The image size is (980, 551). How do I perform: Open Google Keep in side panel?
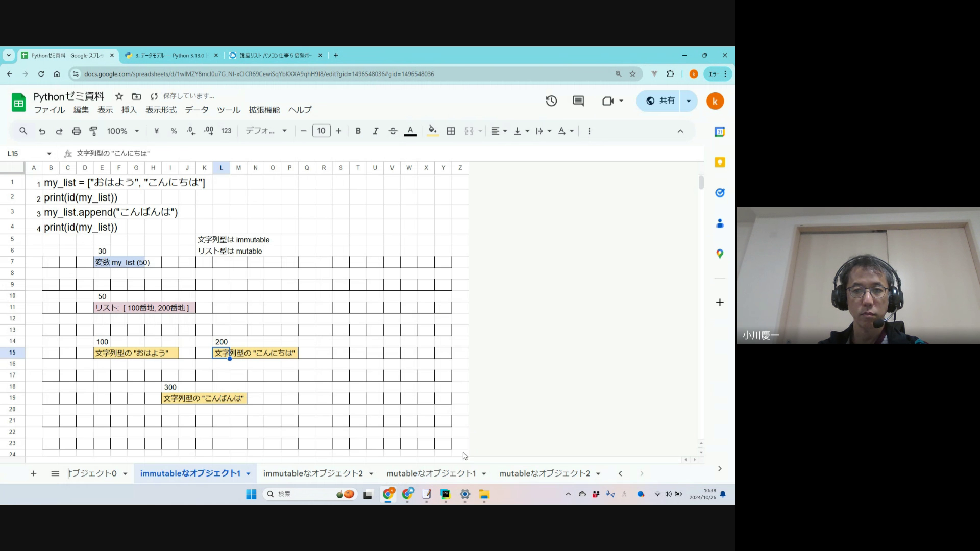[x=720, y=162]
